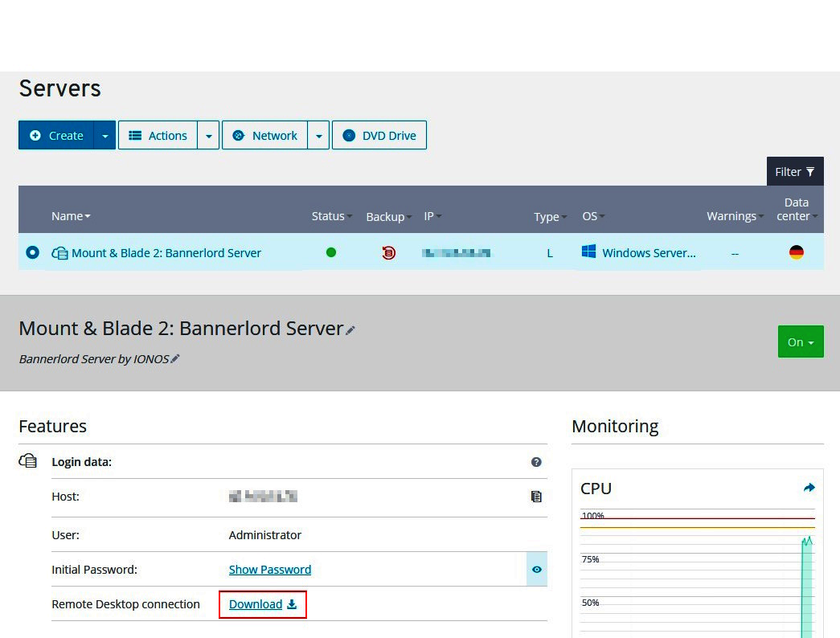Image resolution: width=840 pixels, height=638 pixels.
Task: Open CPU monitoring via the share arrow
Action: 809,488
